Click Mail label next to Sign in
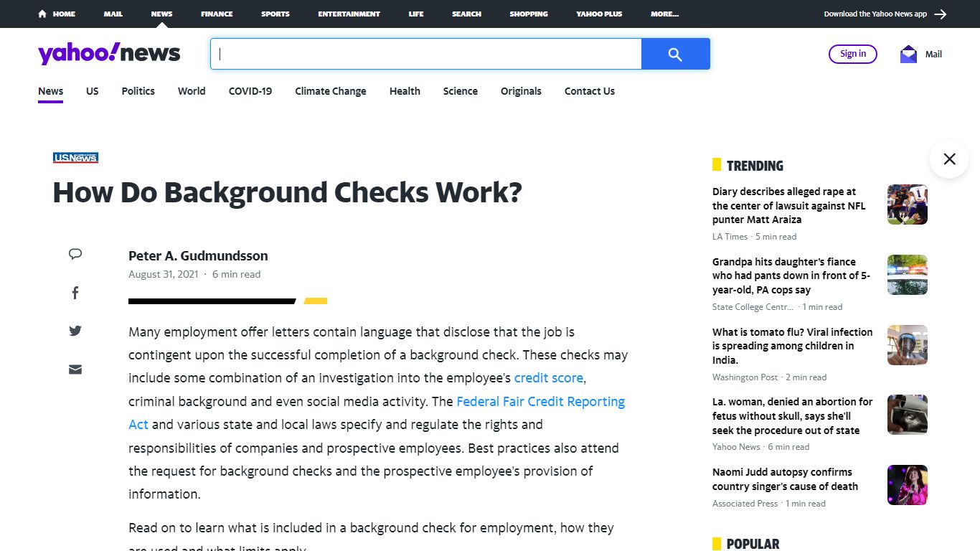 [933, 54]
